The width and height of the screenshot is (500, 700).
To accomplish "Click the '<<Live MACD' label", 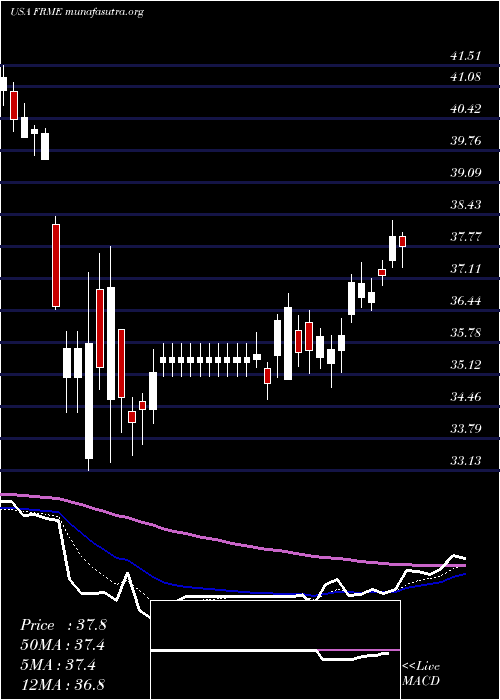I will tap(421, 674).
